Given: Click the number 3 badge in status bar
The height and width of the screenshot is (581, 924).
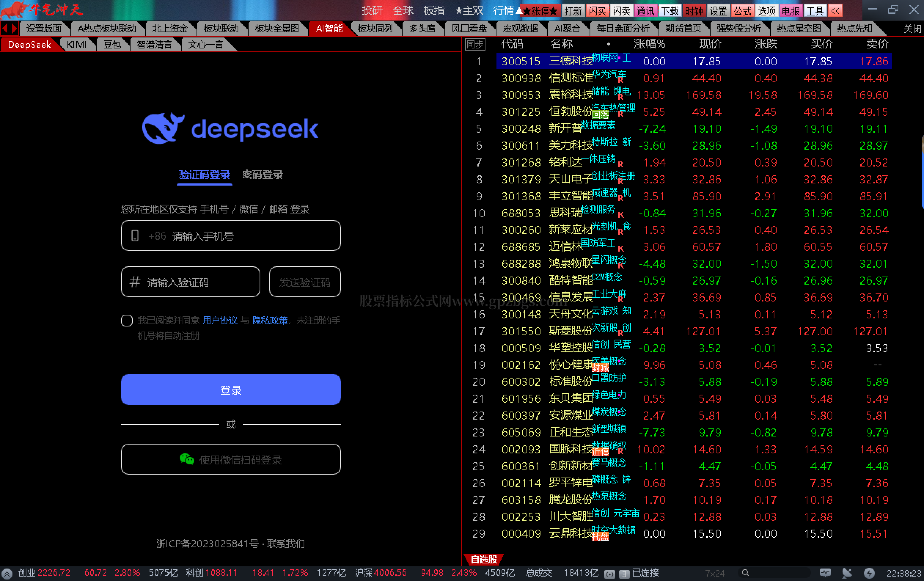Looking at the screenshot, I should point(624,574).
